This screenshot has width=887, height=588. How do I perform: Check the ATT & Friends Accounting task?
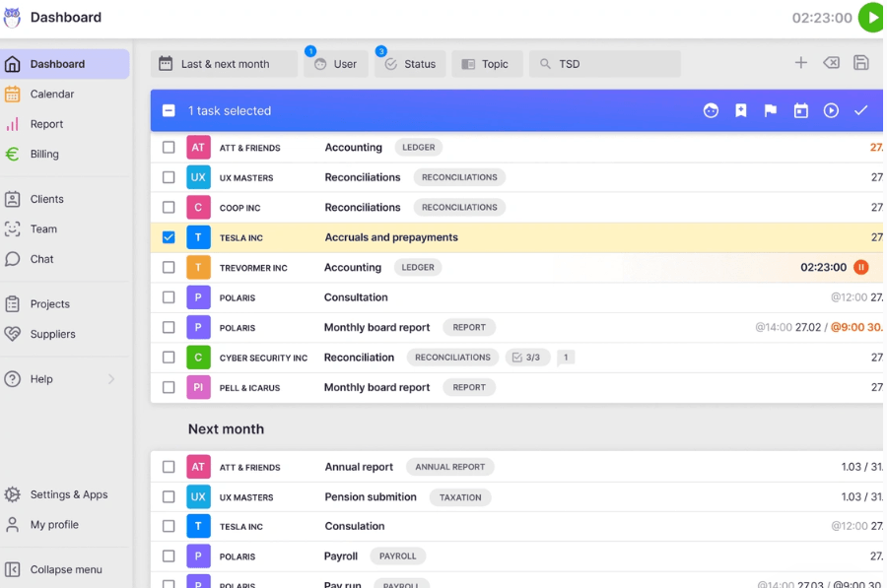[x=169, y=148]
